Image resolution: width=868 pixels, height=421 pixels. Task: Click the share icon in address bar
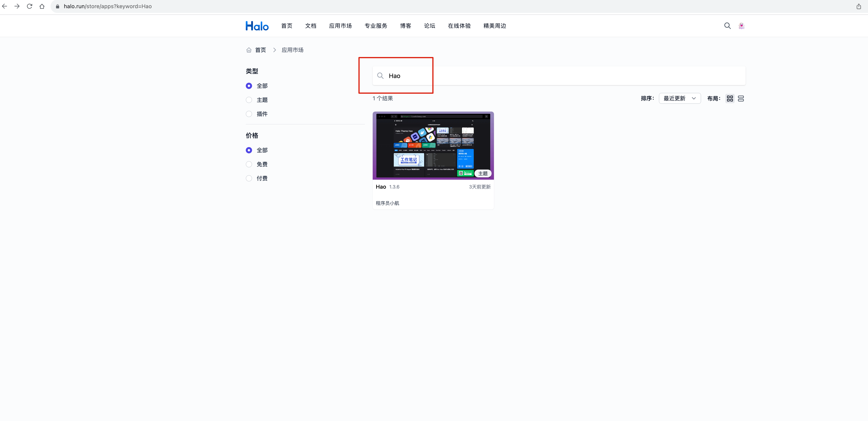(x=859, y=6)
